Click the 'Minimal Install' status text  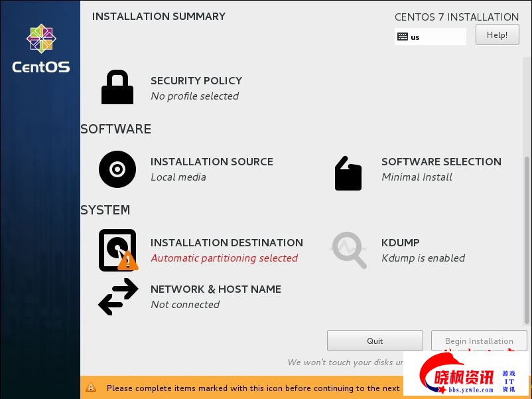[417, 177]
